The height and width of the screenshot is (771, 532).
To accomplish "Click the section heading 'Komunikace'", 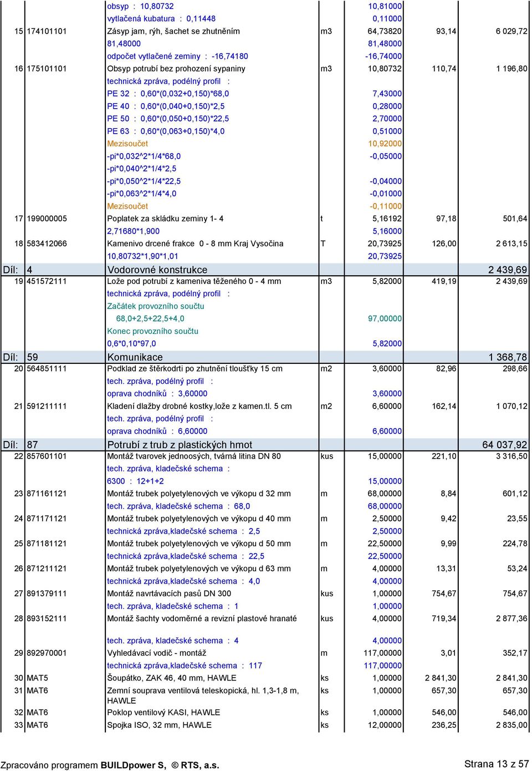I will pyautogui.click(x=135, y=357).
